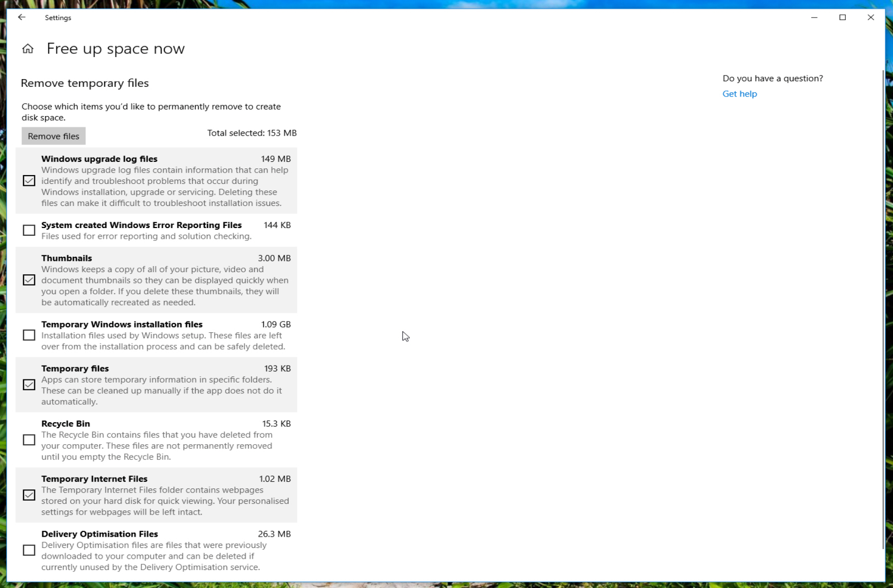Click the 'Temporary files' item title

75,369
